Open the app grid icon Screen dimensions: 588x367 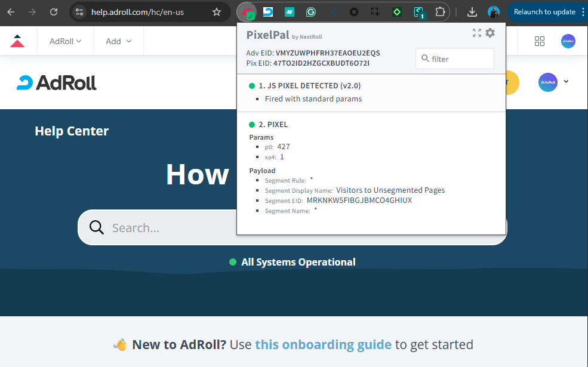(x=540, y=41)
